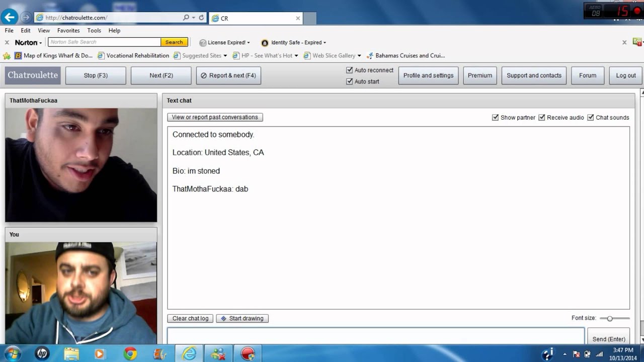Click the yellow Norton Search button
Image resolution: width=644 pixels, height=362 pixels.
click(x=174, y=42)
